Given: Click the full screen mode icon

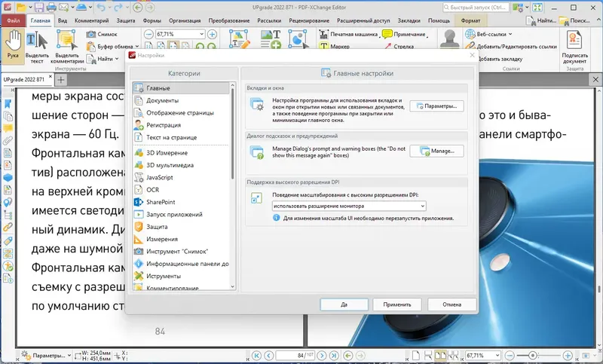Looking at the screenshot, I should click(537, 8).
